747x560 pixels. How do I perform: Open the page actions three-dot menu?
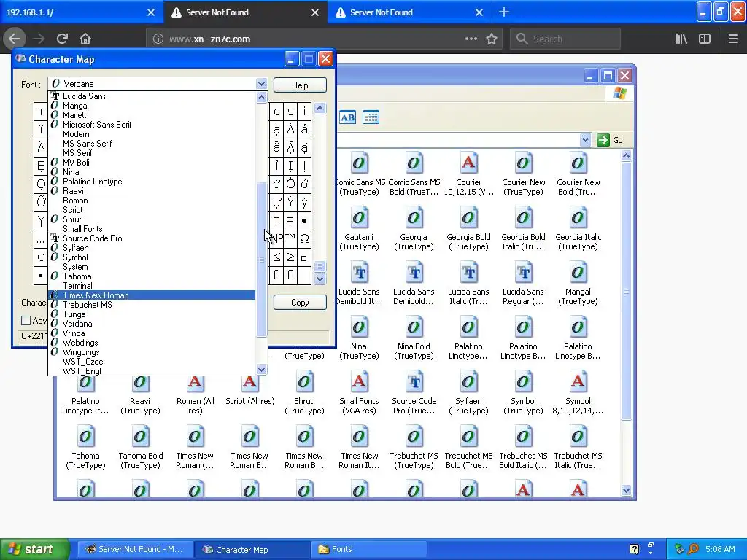(471, 39)
